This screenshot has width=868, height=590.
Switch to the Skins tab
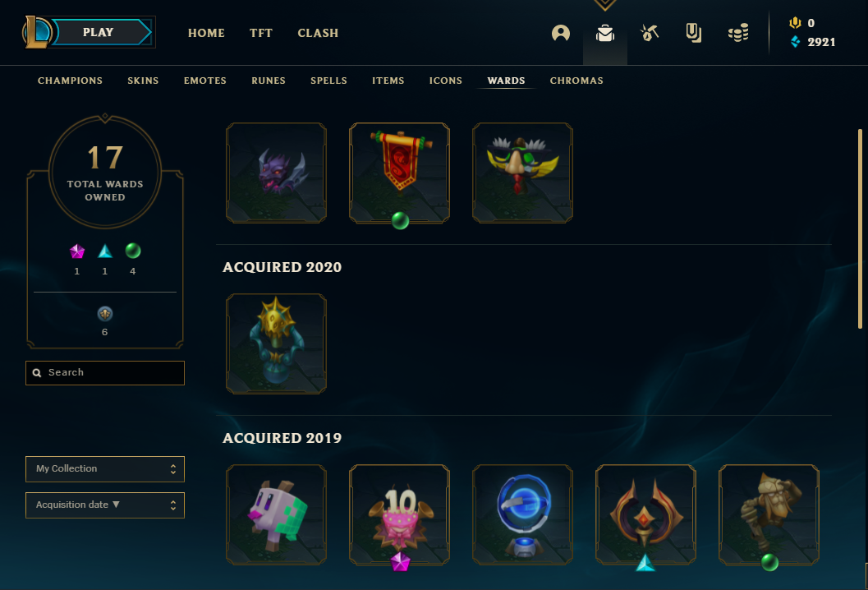(x=143, y=81)
